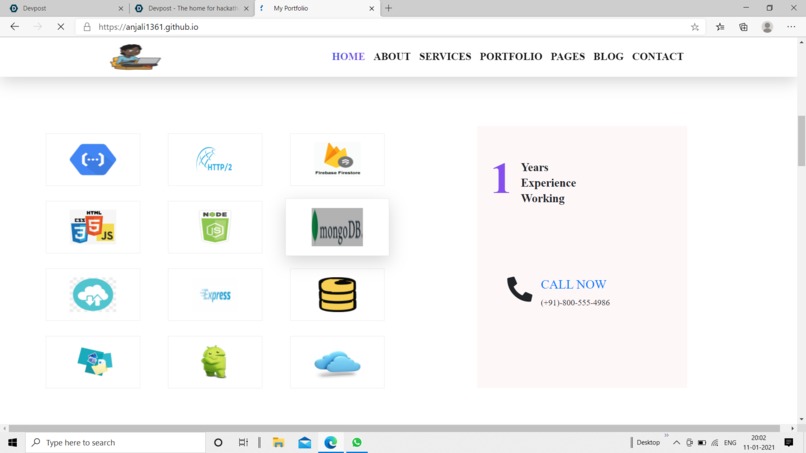Open a new browser tab
Screen dimensions: 806x453
coord(389,8)
